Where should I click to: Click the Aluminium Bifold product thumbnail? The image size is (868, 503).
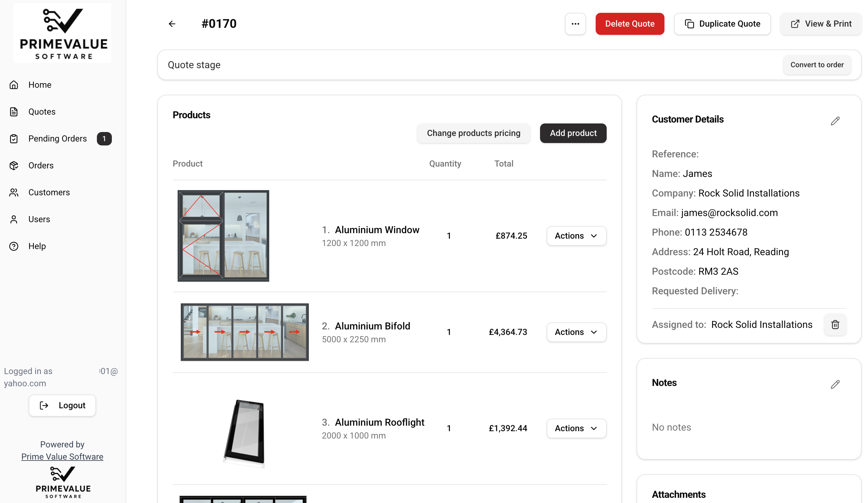coord(245,332)
